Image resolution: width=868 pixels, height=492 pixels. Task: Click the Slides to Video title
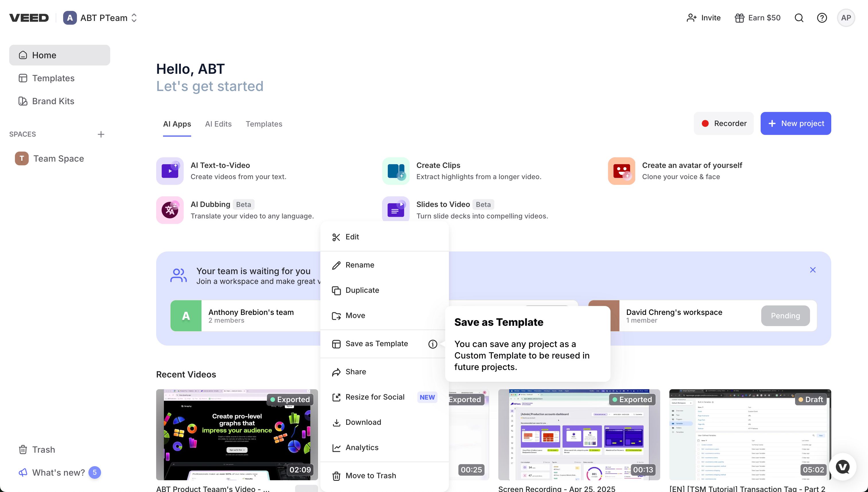443,204
